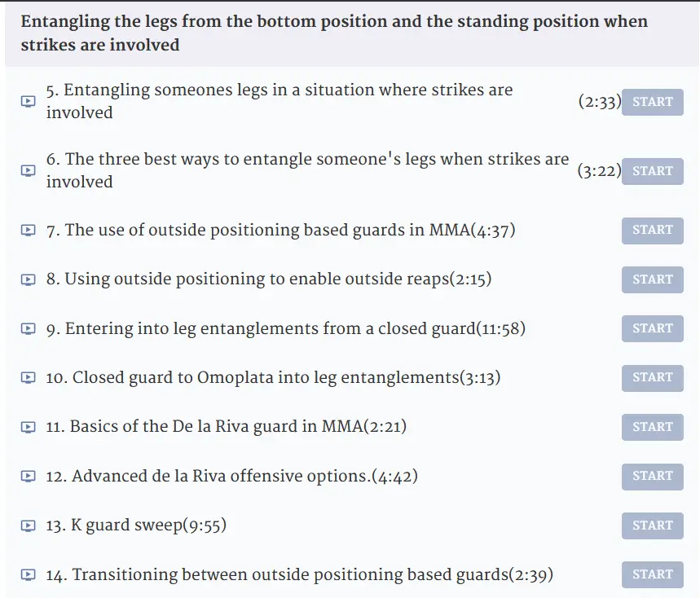Click video icon for De la Riva basics

point(29,427)
